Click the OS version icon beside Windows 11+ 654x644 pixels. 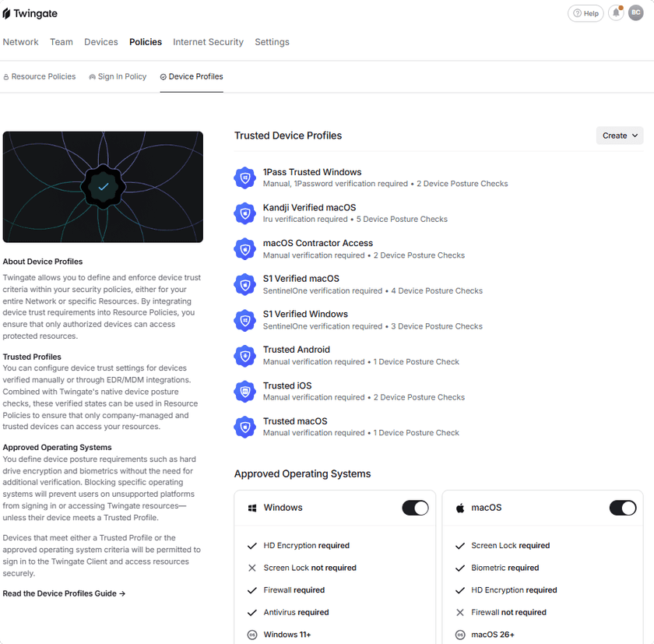click(x=252, y=635)
